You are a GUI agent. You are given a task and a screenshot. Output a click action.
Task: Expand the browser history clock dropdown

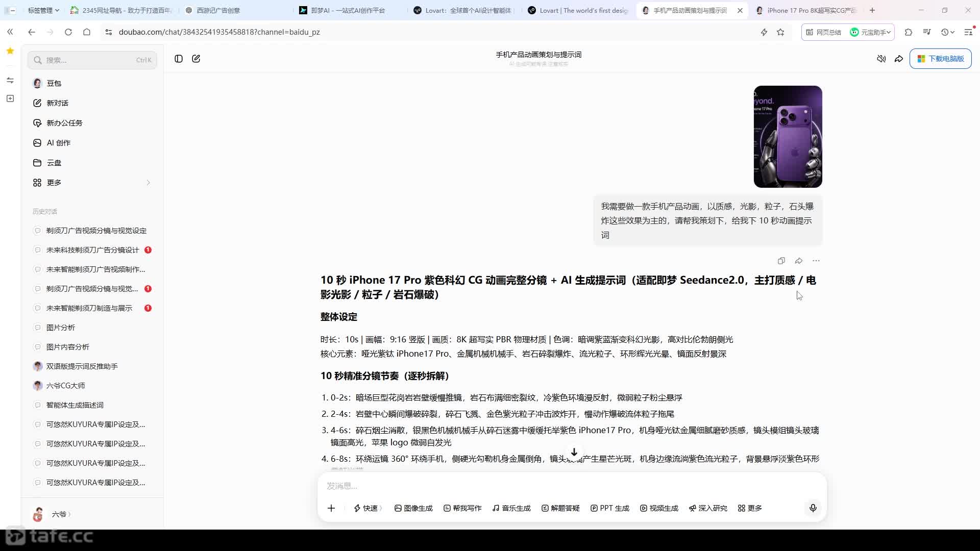947,32
